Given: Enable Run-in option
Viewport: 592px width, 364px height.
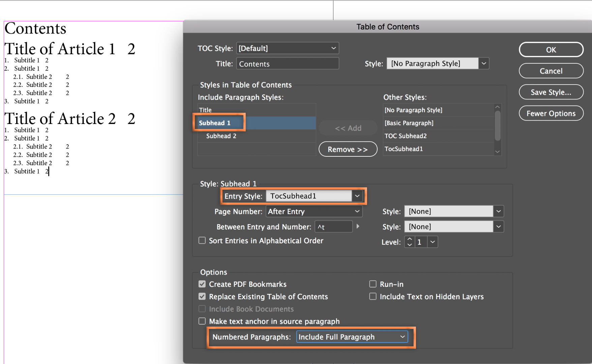Looking at the screenshot, I should point(373,284).
